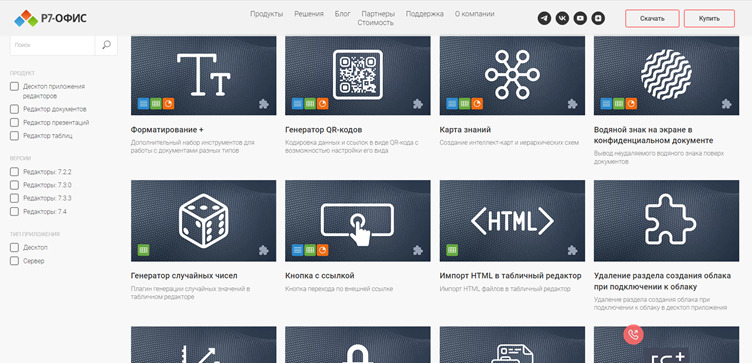752x363 pixels.
Task: Click the dice icon plugin card
Action: (x=203, y=221)
